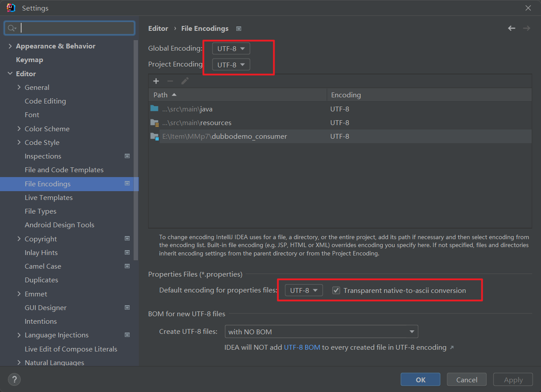Image resolution: width=541 pixels, height=392 pixels.
Task: Open the Inspections settings page
Action: point(43,156)
